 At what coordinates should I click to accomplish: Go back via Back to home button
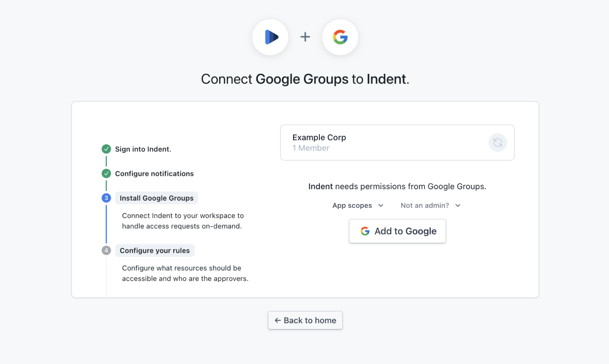[x=305, y=320]
